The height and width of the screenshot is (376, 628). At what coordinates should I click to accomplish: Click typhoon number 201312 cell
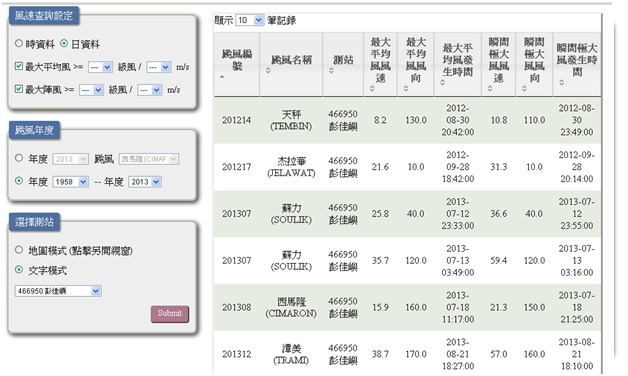point(237,354)
